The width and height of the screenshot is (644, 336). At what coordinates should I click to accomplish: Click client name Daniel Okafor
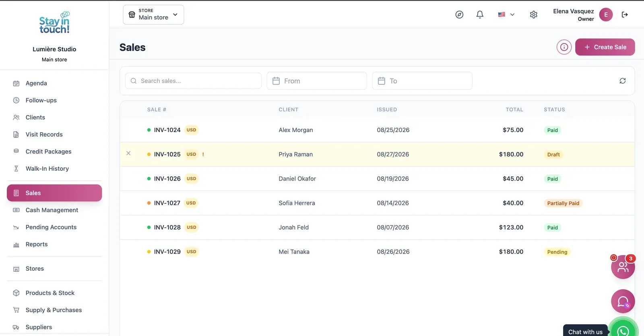(x=297, y=178)
